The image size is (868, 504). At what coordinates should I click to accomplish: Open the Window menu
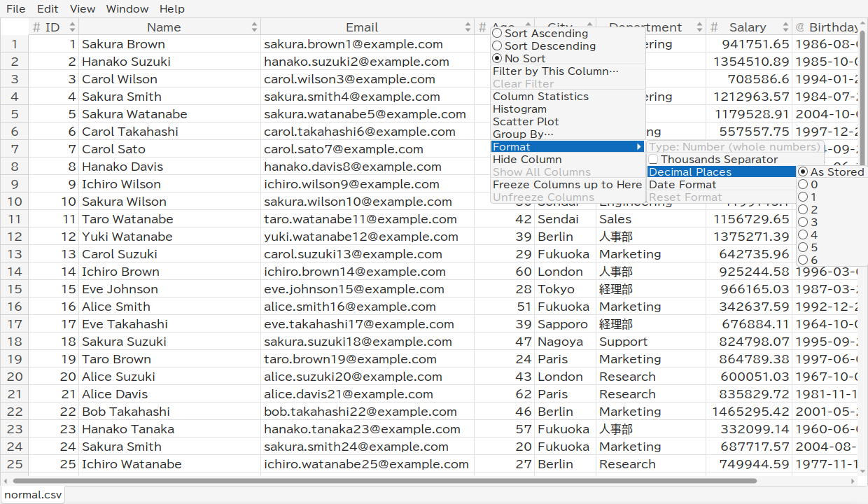(127, 9)
